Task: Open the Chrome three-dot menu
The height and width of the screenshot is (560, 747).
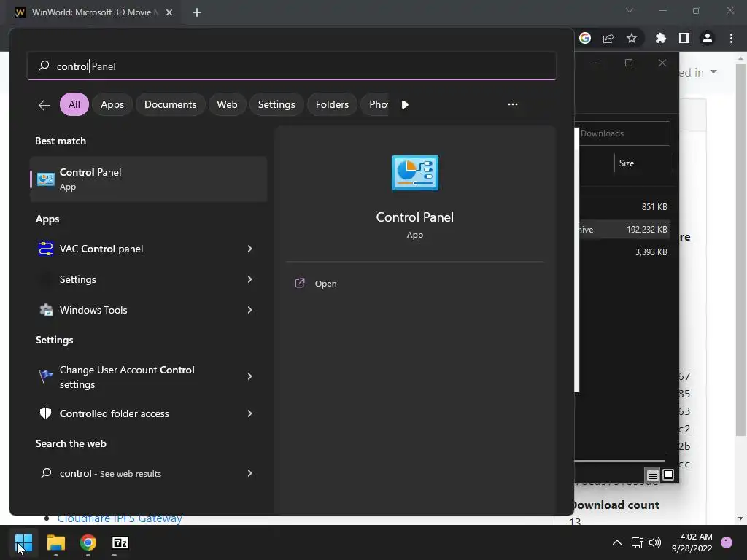Action: pyautogui.click(x=731, y=38)
